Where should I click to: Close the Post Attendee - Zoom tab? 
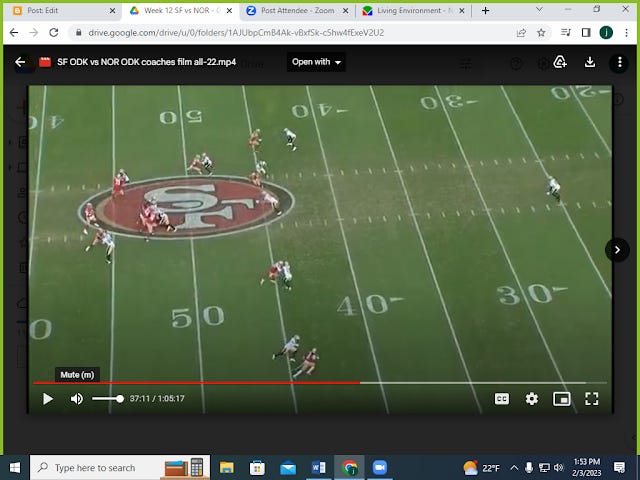pos(345,11)
